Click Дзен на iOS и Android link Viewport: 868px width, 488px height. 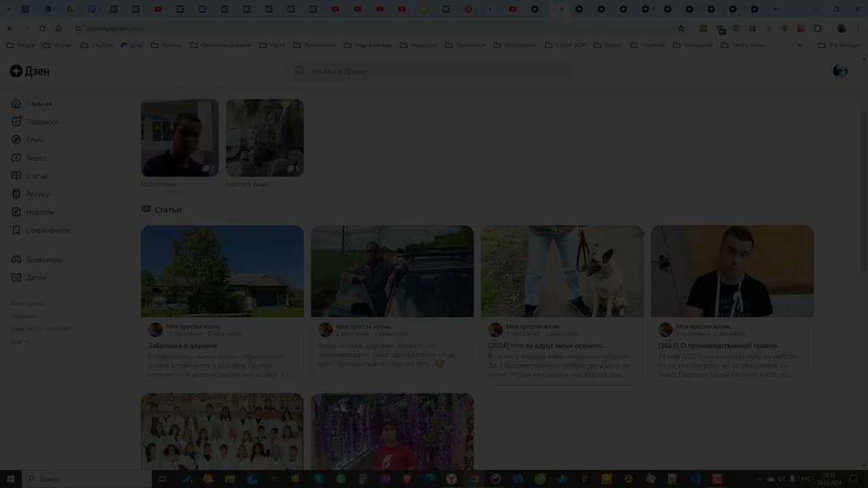click(40, 329)
